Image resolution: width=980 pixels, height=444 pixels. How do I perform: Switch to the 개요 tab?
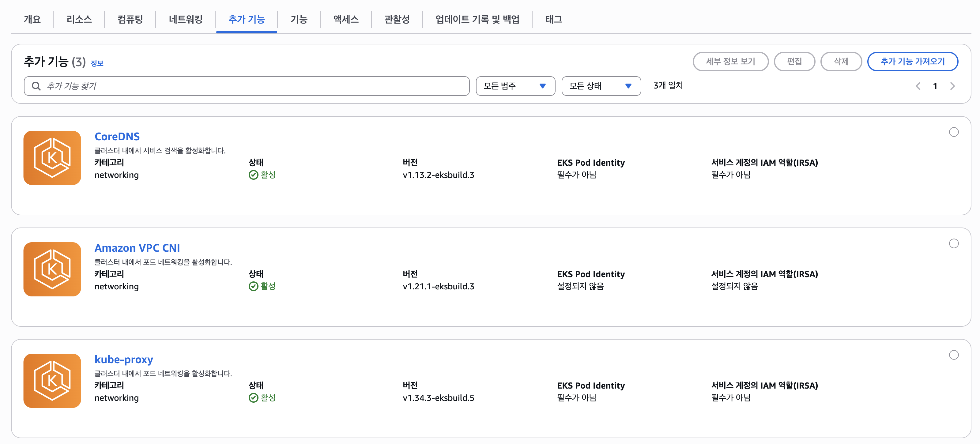point(32,19)
